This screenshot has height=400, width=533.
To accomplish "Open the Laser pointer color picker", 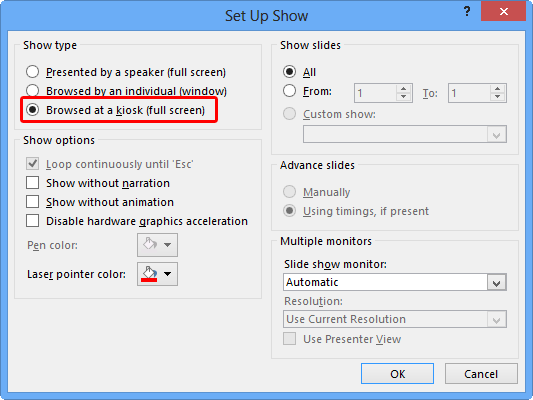I will pos(150,274).
